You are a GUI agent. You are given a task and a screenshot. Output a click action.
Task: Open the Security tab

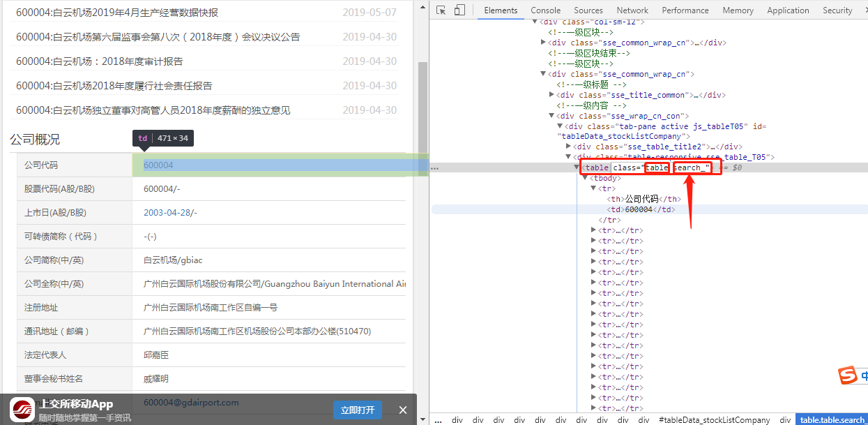(x=837, y=10)
